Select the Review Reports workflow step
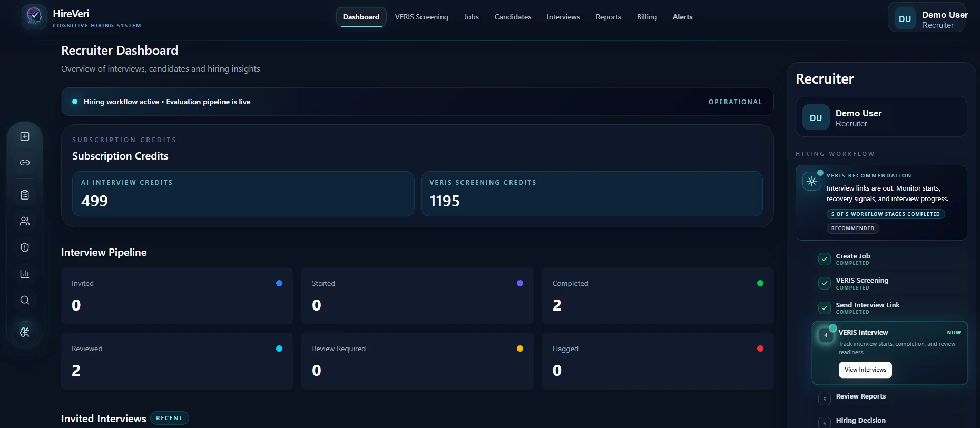Screen dimensions: 980x428 (860, 396)
